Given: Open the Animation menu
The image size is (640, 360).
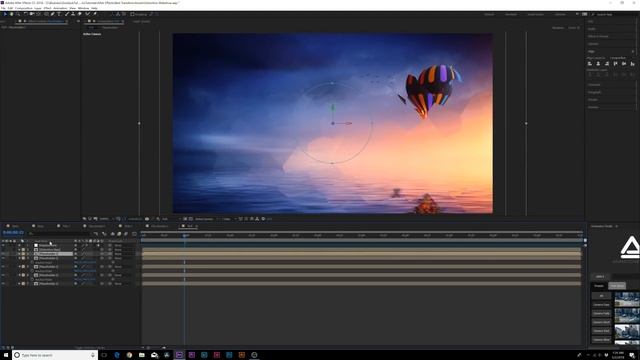Looking at the screenshot, I should (60, 8).
